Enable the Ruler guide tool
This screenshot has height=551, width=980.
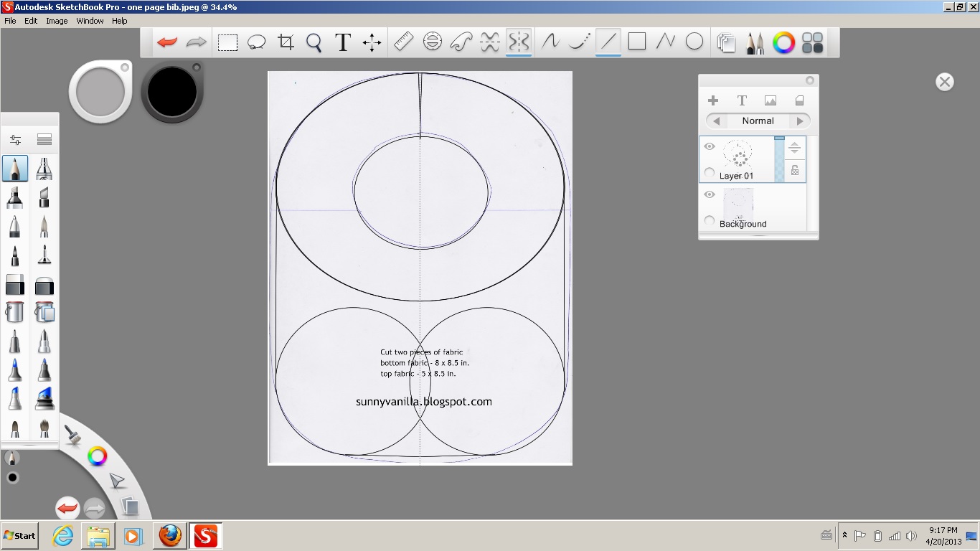click(403, 42)
